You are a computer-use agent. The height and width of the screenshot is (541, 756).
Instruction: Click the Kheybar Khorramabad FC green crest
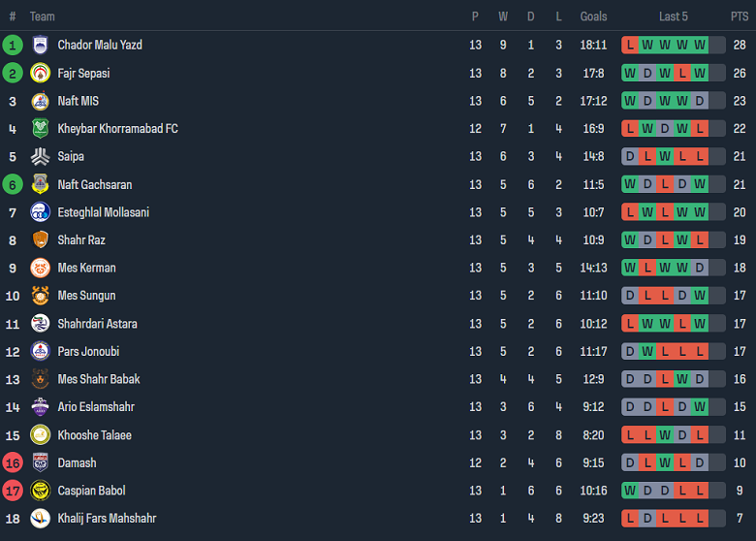(40, 129)
